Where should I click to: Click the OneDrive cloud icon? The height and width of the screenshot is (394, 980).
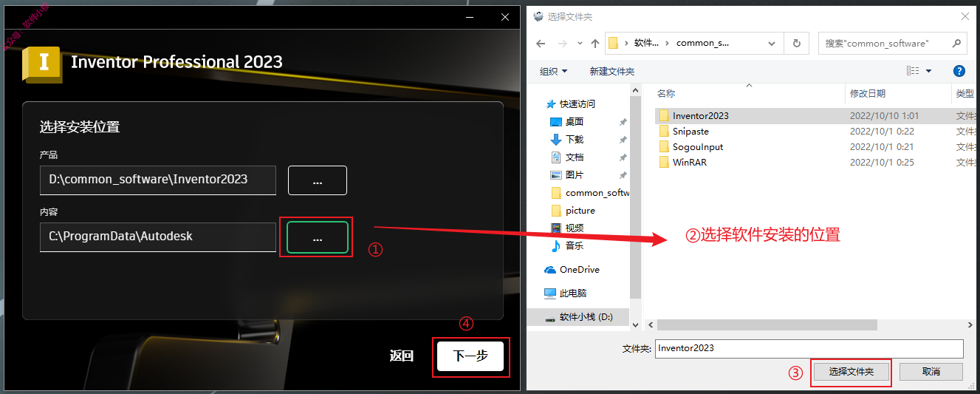[x=550, y=269]
